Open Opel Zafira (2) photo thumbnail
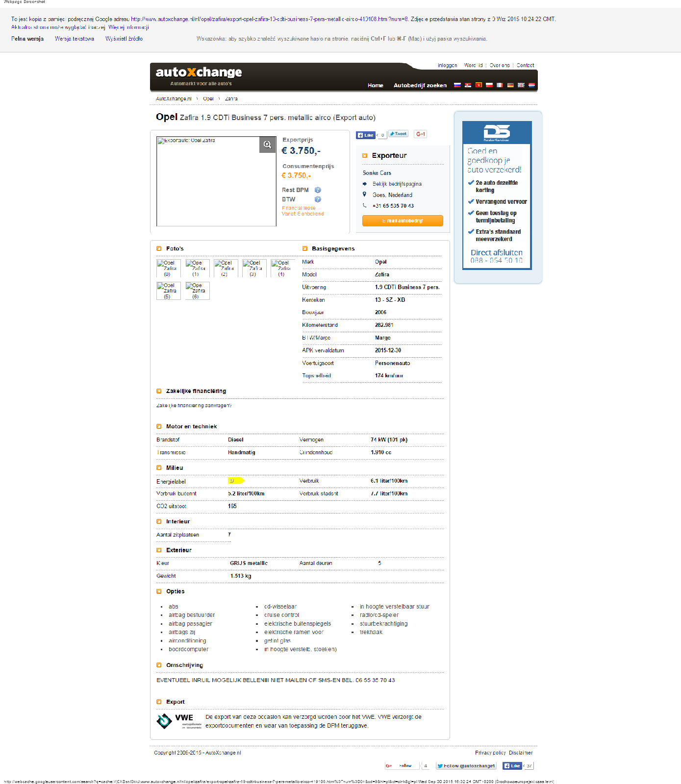 point(226,269)
